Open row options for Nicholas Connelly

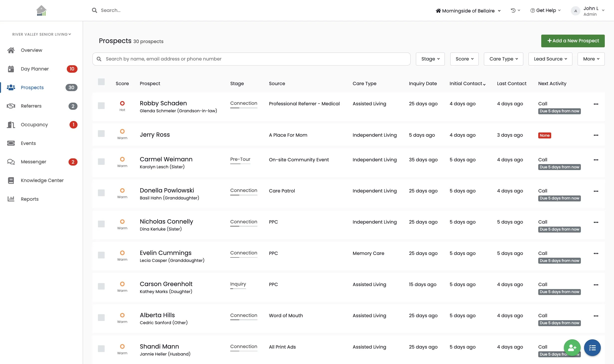tap(596, 222)
